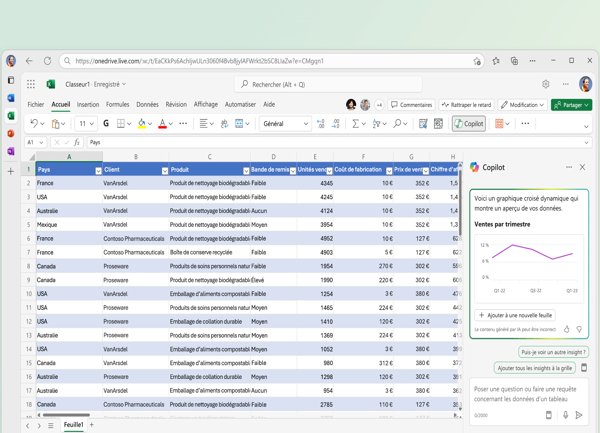
Task: Click Ajouter à une nouvelle feuille
Action: [515, 315]
